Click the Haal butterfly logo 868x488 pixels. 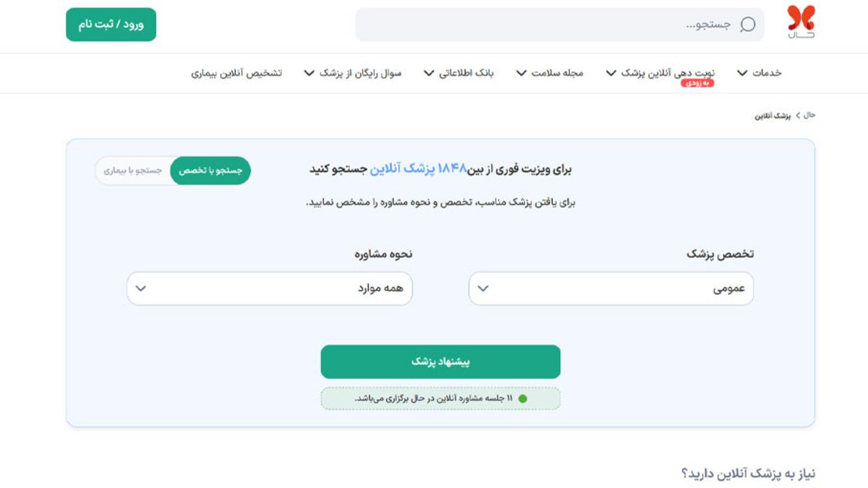point(801,22)
